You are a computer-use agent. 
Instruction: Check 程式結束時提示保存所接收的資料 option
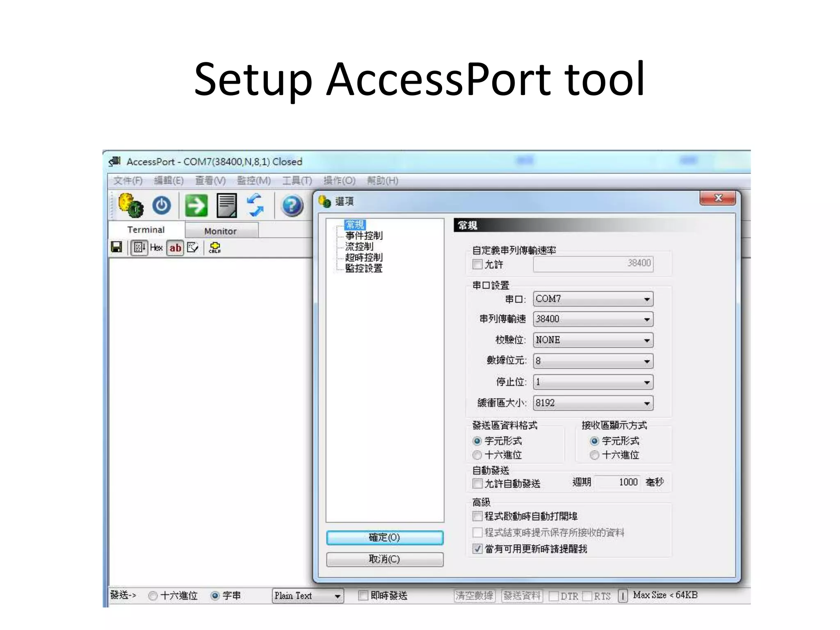point(477,532)
